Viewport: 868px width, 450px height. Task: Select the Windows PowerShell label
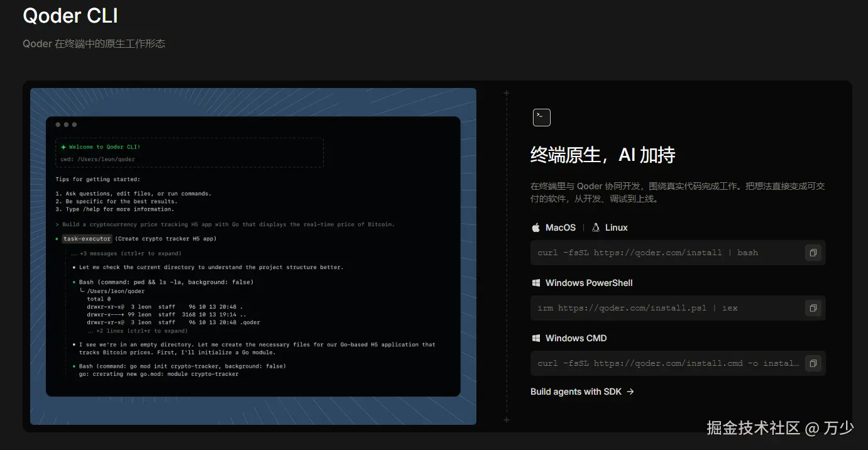[x=589, y=283]
